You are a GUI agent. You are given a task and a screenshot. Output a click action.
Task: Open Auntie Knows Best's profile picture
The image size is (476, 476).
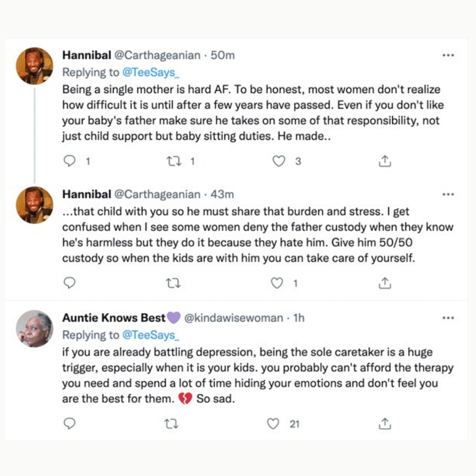point(34,329)
